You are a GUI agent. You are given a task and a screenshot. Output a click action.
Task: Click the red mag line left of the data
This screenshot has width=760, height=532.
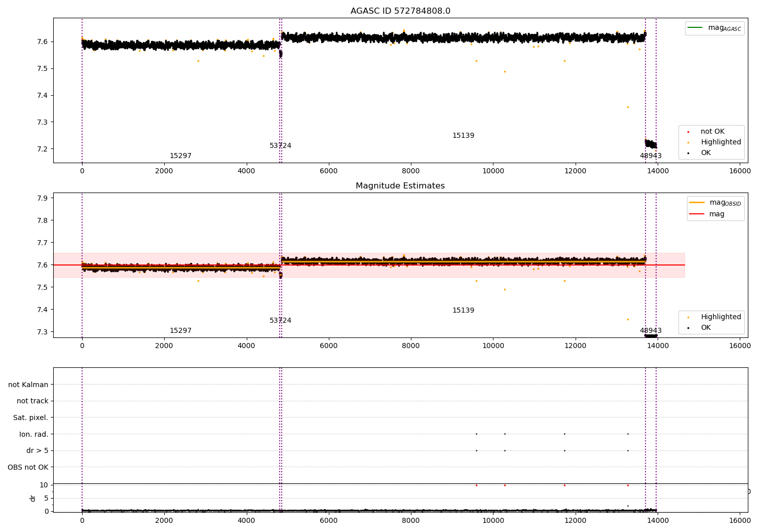point(67,265)
